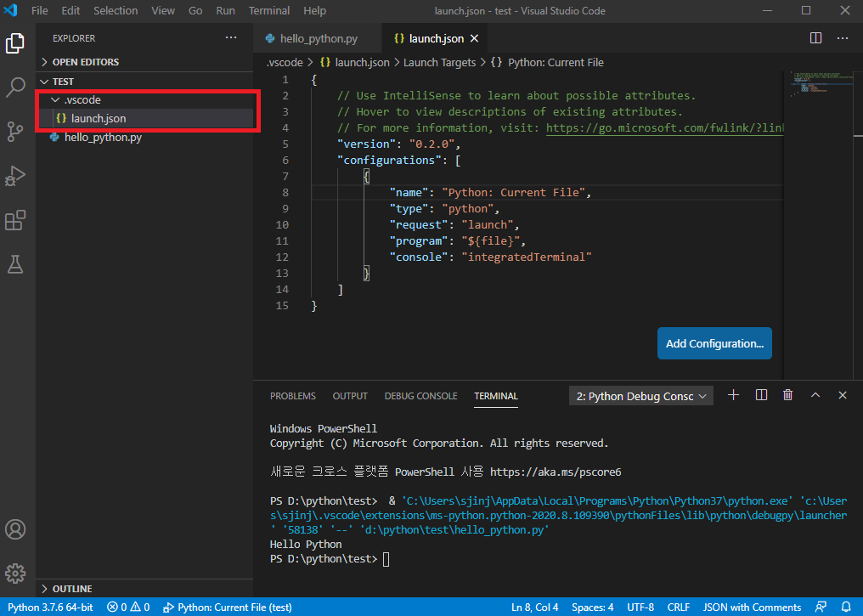The image size is (863, 616).
Task: Kill terminal with trash icon
Action: point(787,395)
